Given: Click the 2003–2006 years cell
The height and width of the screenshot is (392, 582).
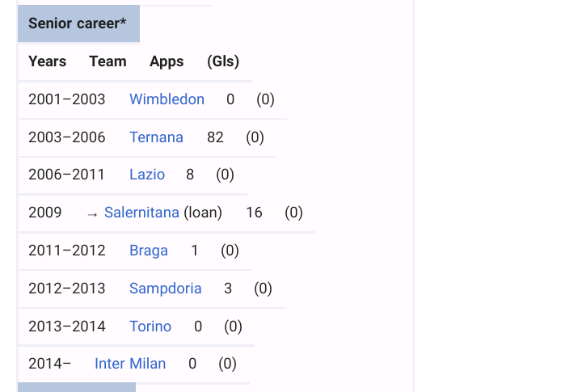Looking at the screenshot, I should pyautogui.click(x=66, y=137).
